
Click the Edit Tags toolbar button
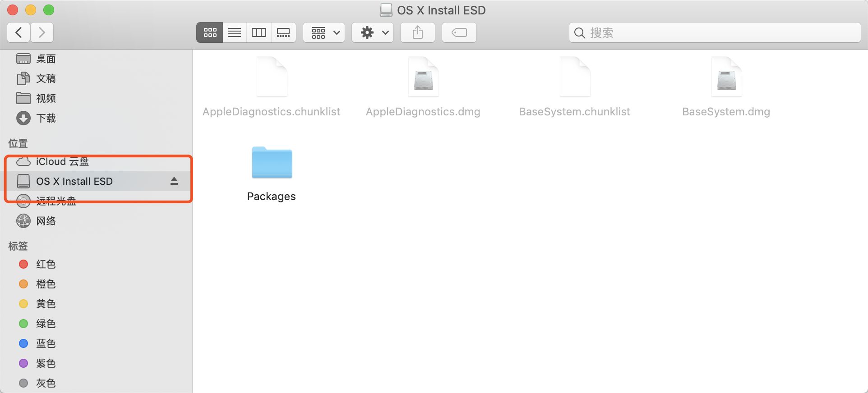pyautogui.click(x=459, y=32)
